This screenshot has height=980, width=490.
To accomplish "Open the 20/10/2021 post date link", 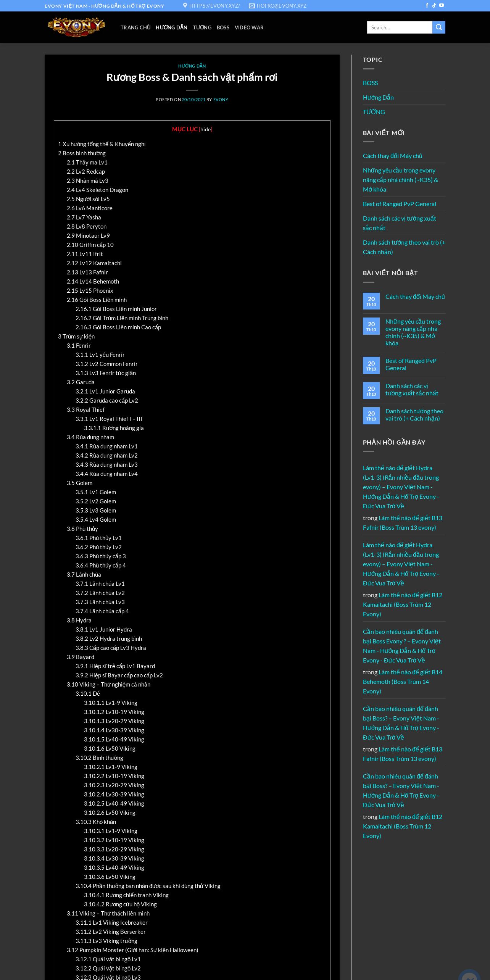I will tap(193, 100).
